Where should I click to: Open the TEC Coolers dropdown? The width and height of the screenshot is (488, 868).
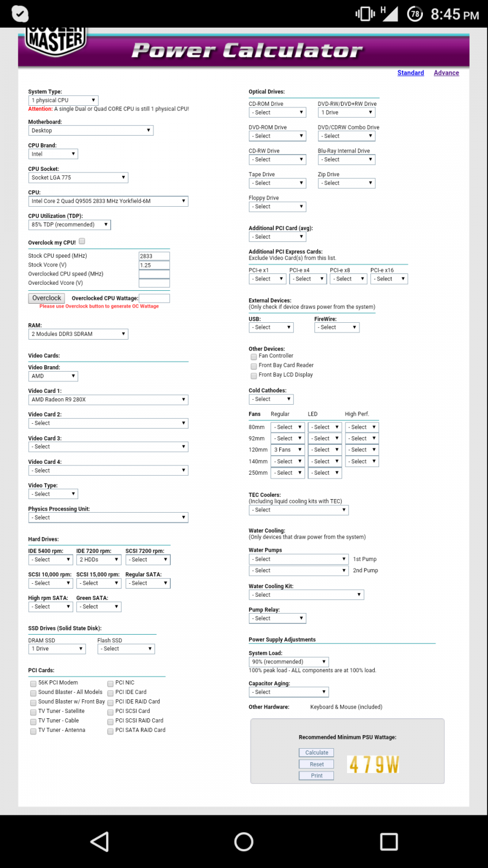299,510
